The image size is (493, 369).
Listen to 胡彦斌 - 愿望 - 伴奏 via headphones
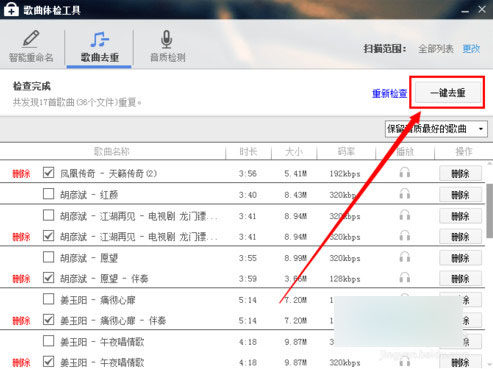pos(405,278)
